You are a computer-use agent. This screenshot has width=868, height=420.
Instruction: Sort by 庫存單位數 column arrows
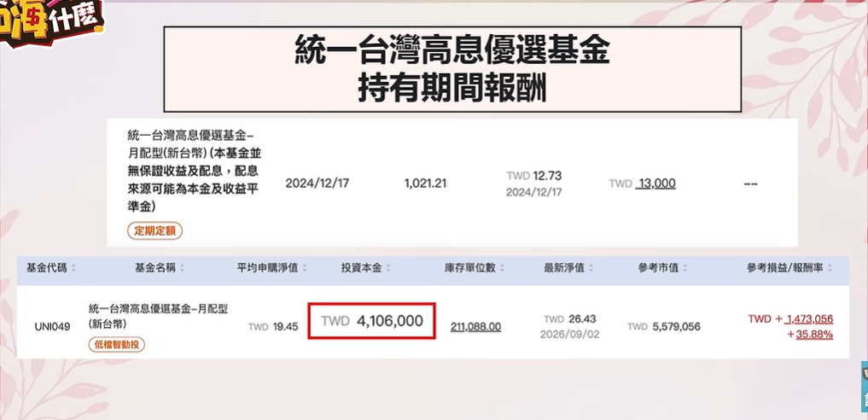502,268
